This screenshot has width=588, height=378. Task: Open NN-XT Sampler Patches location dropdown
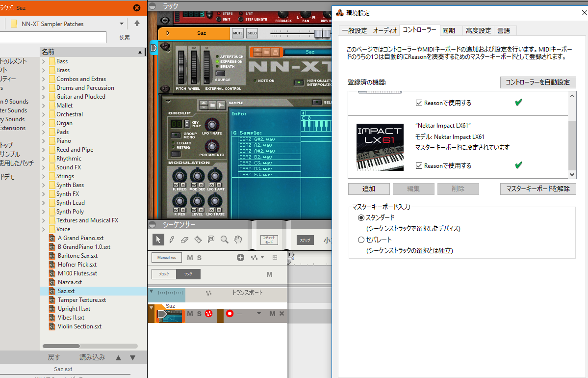(x=122, y=24)
